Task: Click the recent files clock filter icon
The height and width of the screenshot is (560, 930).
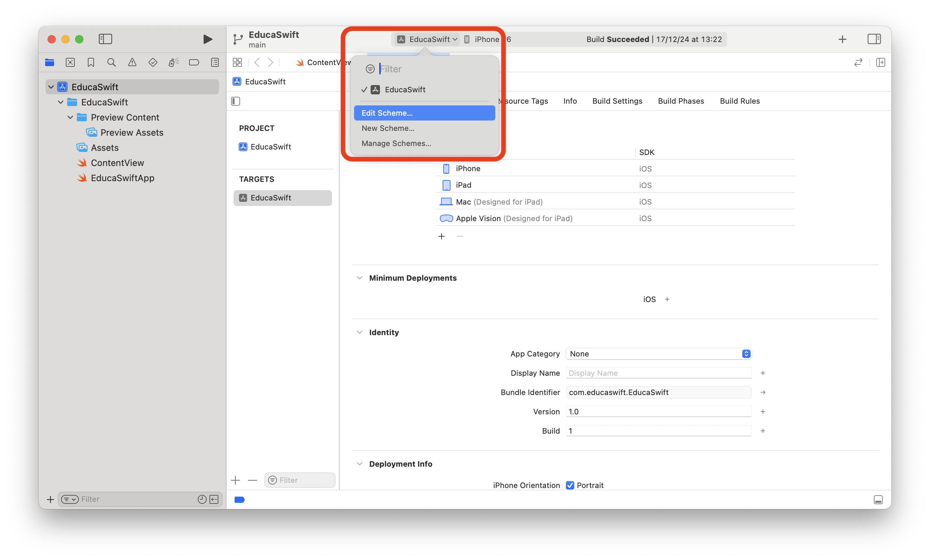Action: pyautogui.click(x=202, y=499)
